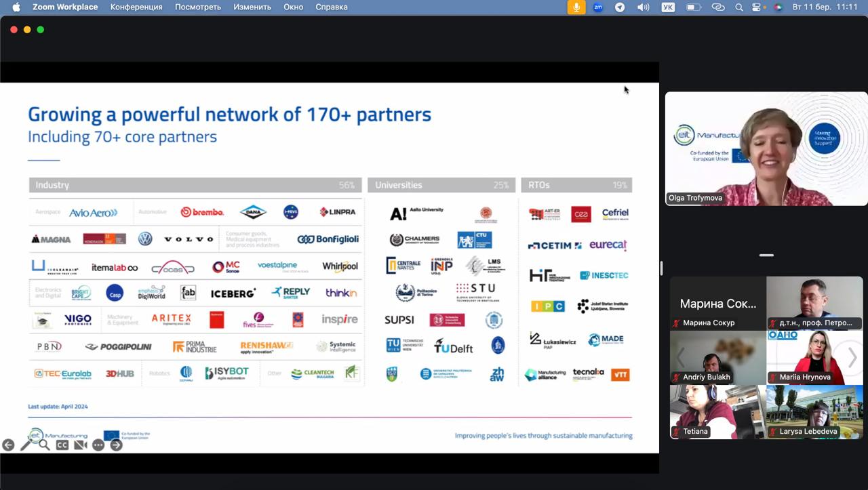Screen dimensions: 868x490
Task: Open Spotlight search in menu bar
Action: tap(739, 7)
